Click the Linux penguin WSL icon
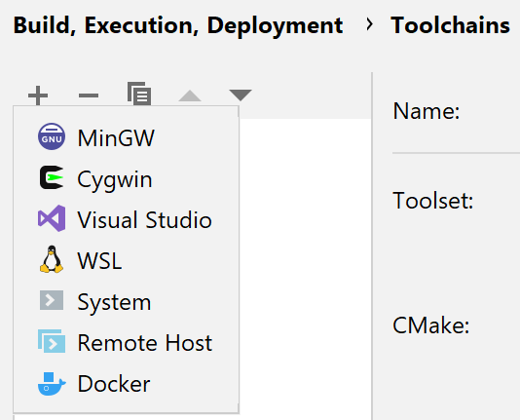This screenshot has width=520, height=420. pyautogui.click(x=52, y=259)
